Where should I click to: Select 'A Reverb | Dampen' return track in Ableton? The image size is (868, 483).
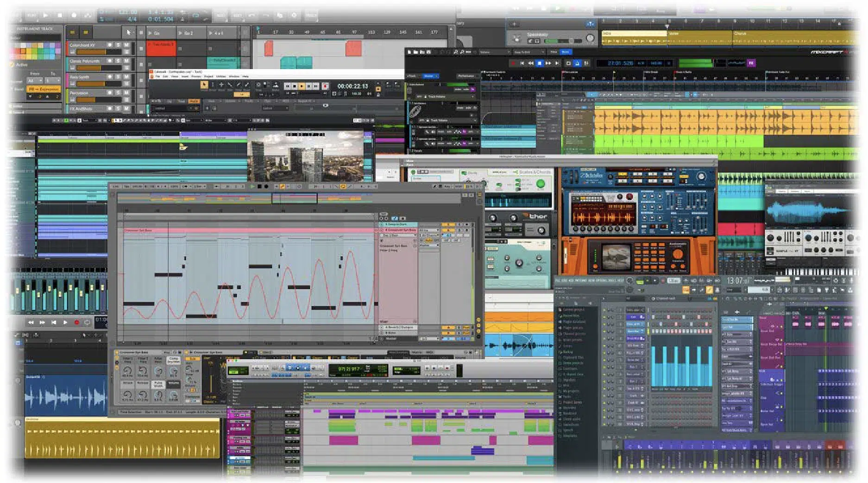click(399, 327)
